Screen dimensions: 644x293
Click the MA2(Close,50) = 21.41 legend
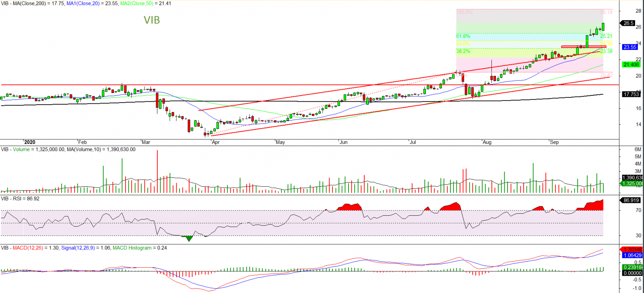tap(145, 3)
